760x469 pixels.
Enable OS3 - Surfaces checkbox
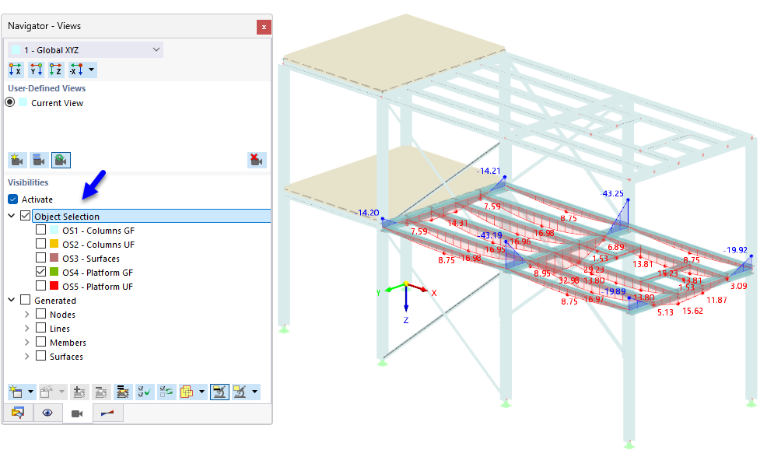[41, 258]
